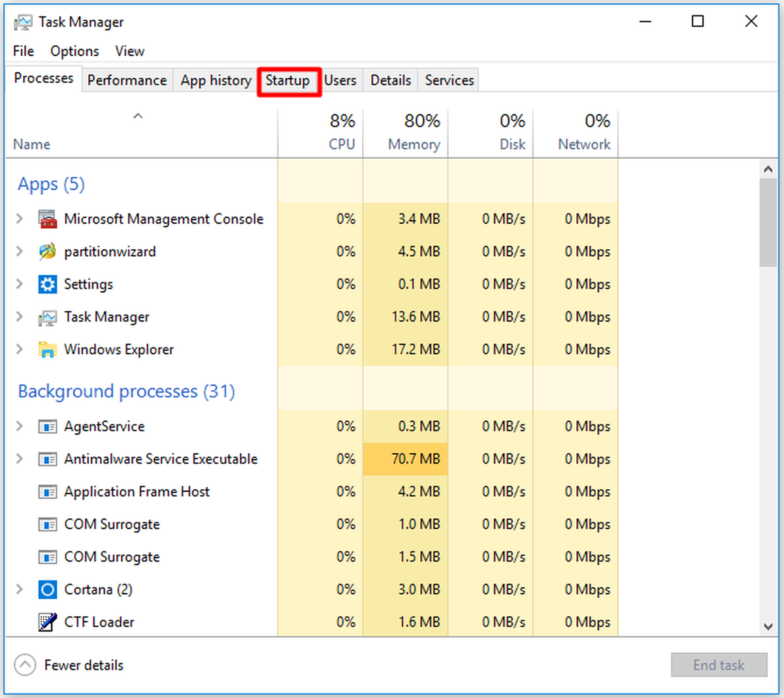Expand the Settings process group

click(x=20, y=284)
